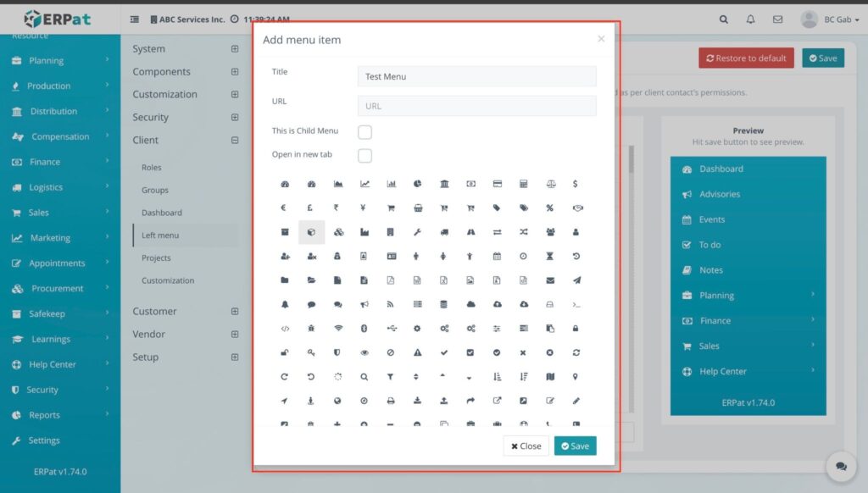Choose the hourglass icon

(x=549, y=256)
